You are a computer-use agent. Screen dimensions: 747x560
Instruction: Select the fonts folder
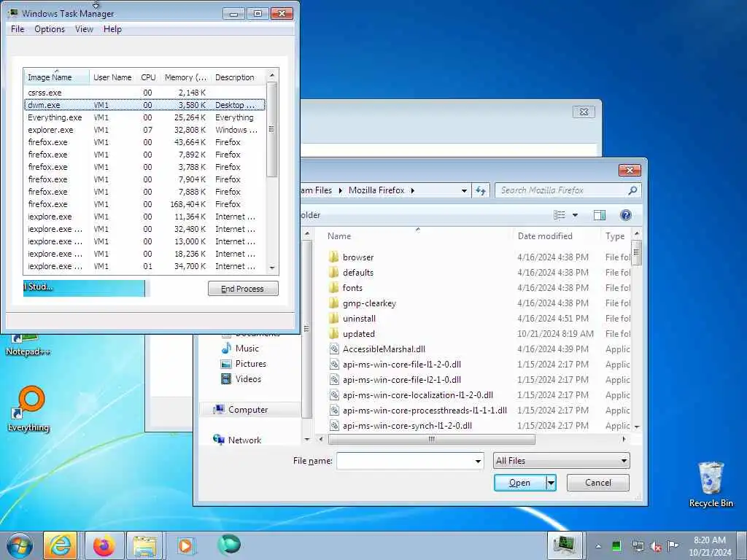click(352, 287)
